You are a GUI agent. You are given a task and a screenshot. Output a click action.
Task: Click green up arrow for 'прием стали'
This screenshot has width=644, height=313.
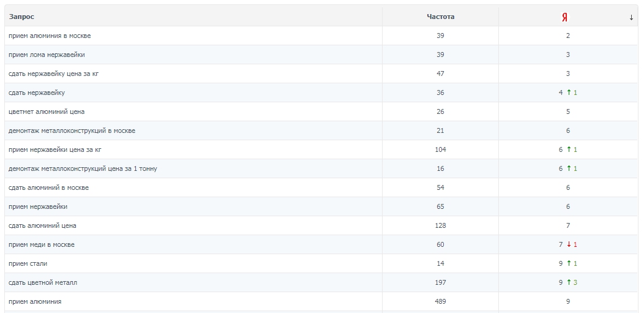[x=569, y=263]
